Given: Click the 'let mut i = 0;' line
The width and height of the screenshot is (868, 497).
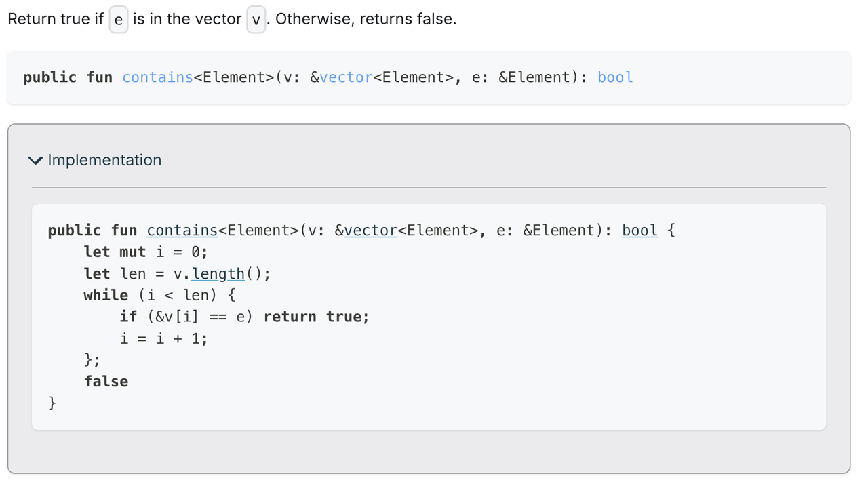Looking at the screenshot, I should (146, 252).
